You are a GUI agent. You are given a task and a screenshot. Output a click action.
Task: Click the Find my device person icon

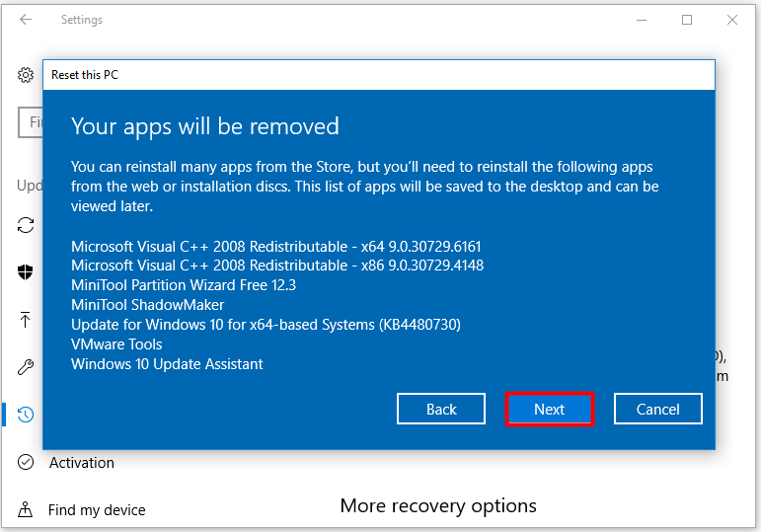click(26, 509)
